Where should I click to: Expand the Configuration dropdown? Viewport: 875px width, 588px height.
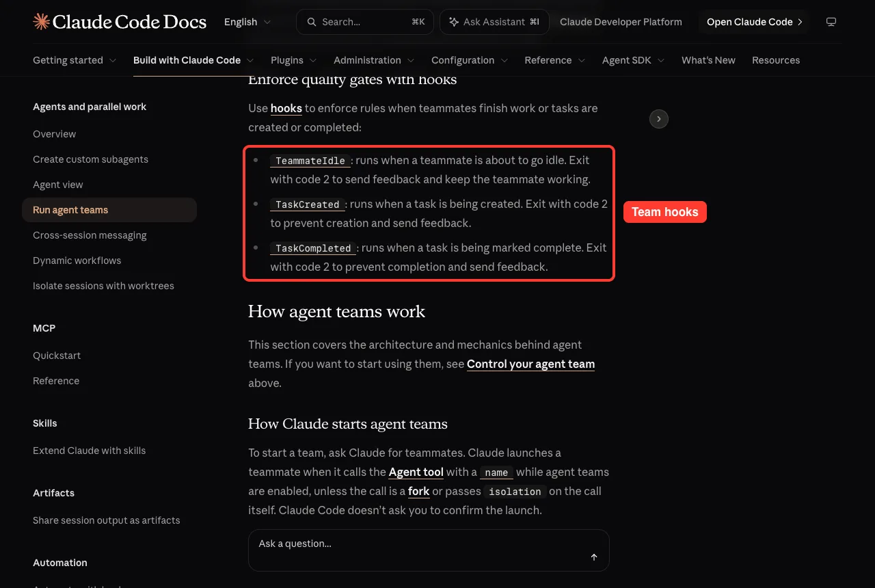click(470, 60)
